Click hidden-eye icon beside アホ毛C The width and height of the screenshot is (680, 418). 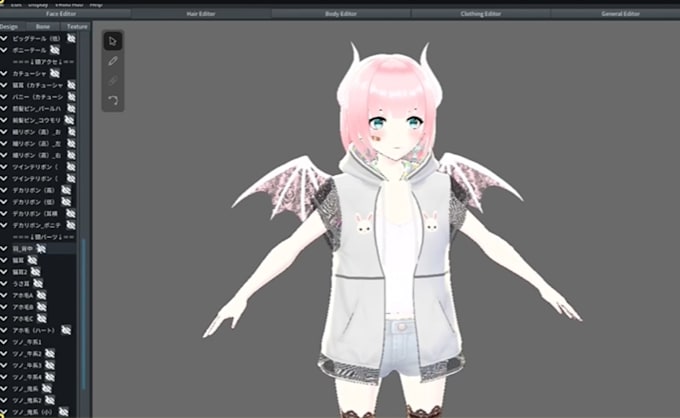pos(41,319)
